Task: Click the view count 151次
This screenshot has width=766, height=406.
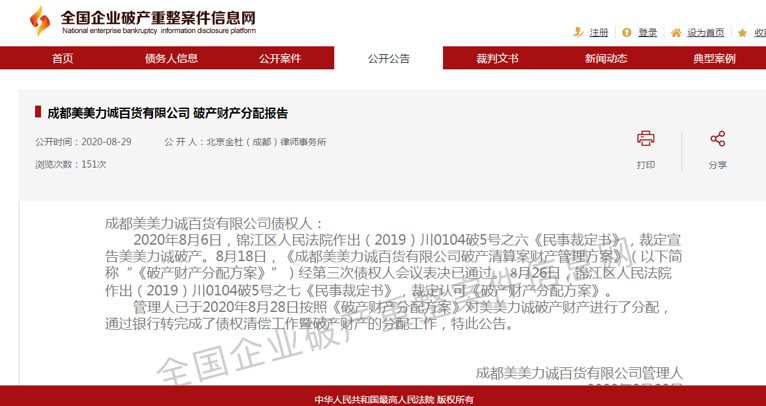Action: [93, 165]
